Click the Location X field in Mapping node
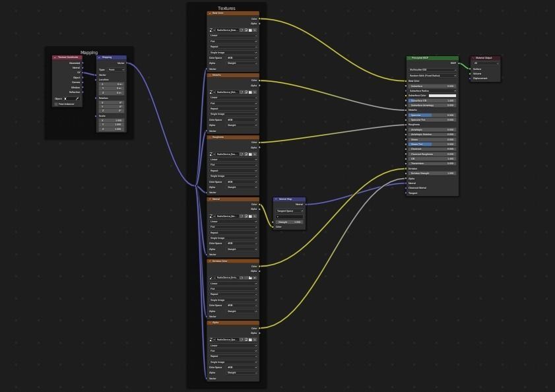555x392 pixels. click(112, 84)
